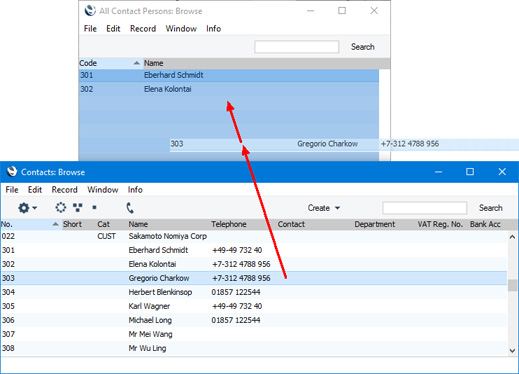519x374 pixels.
Task: Sort by Department column header
Action: (x=374, y=224)
